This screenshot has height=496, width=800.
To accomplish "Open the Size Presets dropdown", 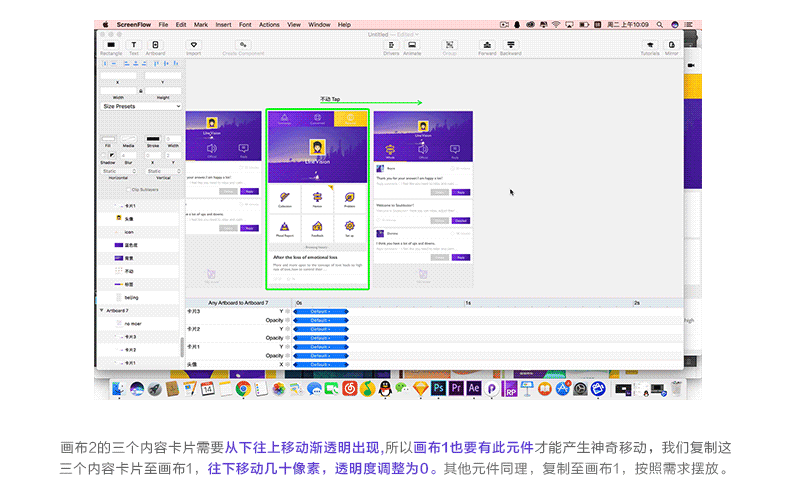I will click(x=141, y=106).
